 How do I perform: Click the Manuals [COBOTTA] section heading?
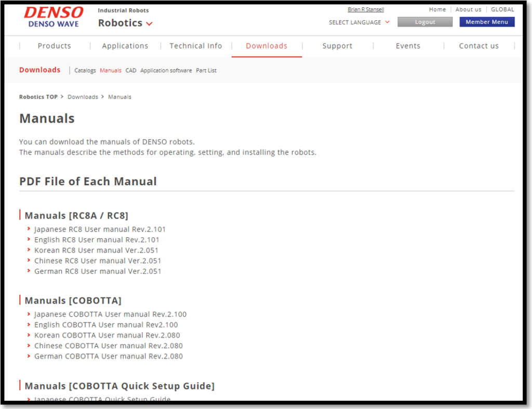(x=73, y=301)
